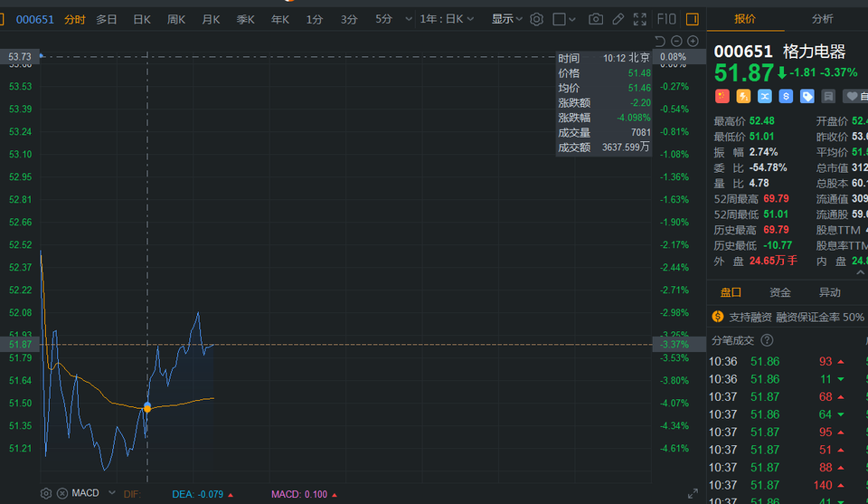
Task: Enter fullscreen chart mode
Action: (640, 19)
